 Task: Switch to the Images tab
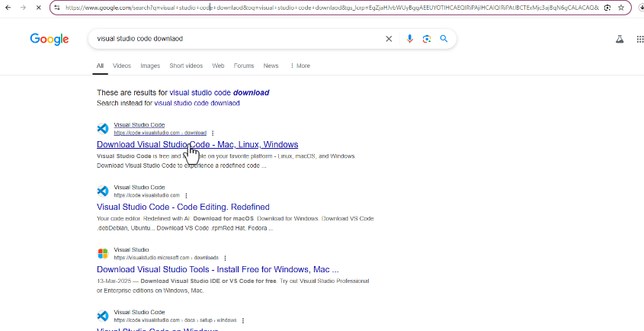[150, 66]
